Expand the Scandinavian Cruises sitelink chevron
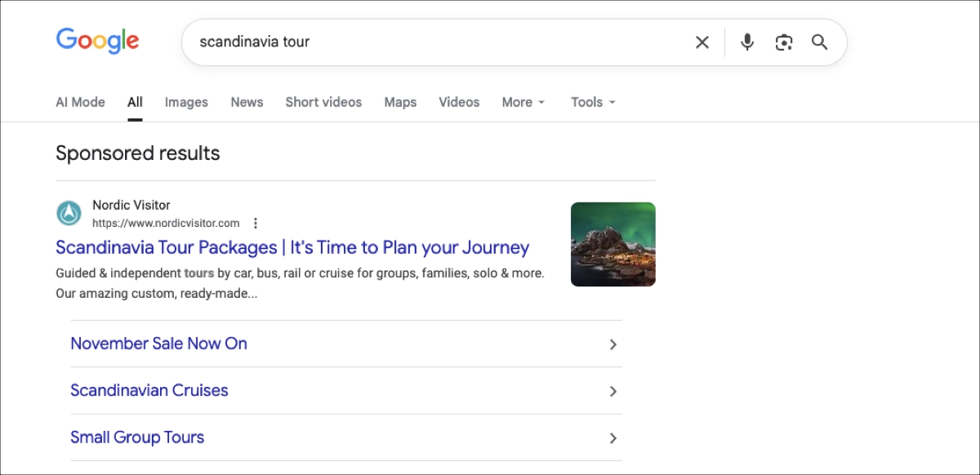 click(x=612, y=391)
